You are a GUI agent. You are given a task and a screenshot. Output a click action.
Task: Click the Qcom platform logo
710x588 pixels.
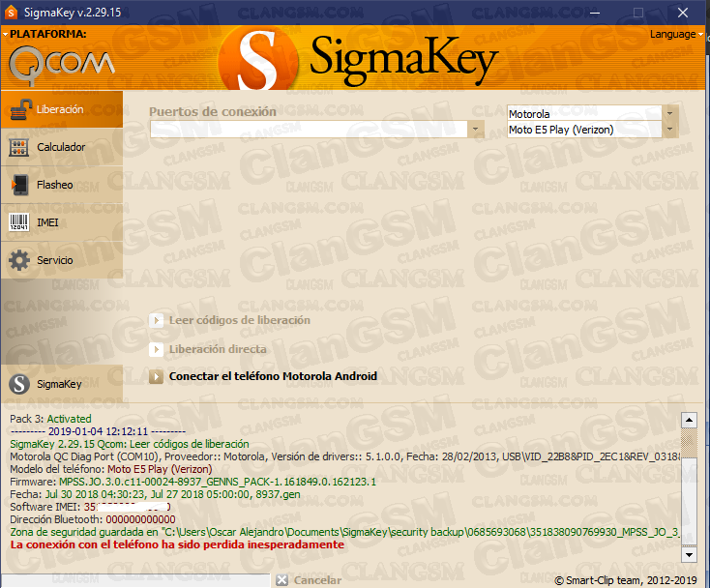tap(62, 65)
